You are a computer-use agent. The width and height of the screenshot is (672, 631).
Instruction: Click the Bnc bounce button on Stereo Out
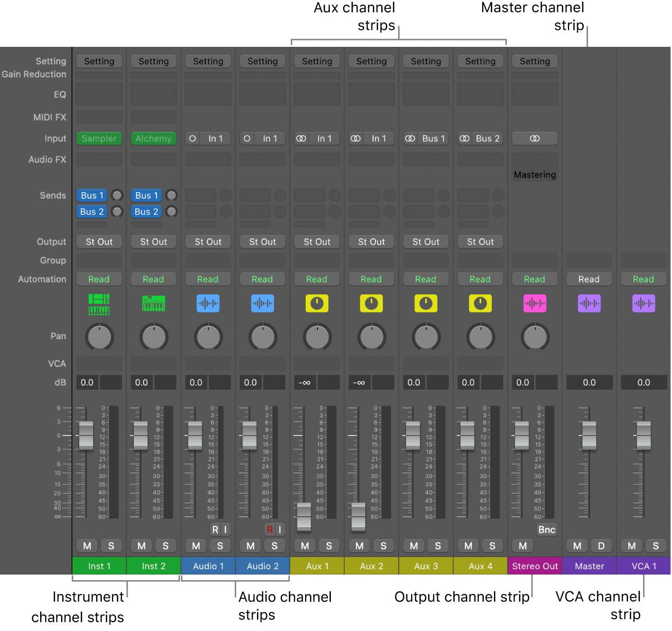[546, 529]
